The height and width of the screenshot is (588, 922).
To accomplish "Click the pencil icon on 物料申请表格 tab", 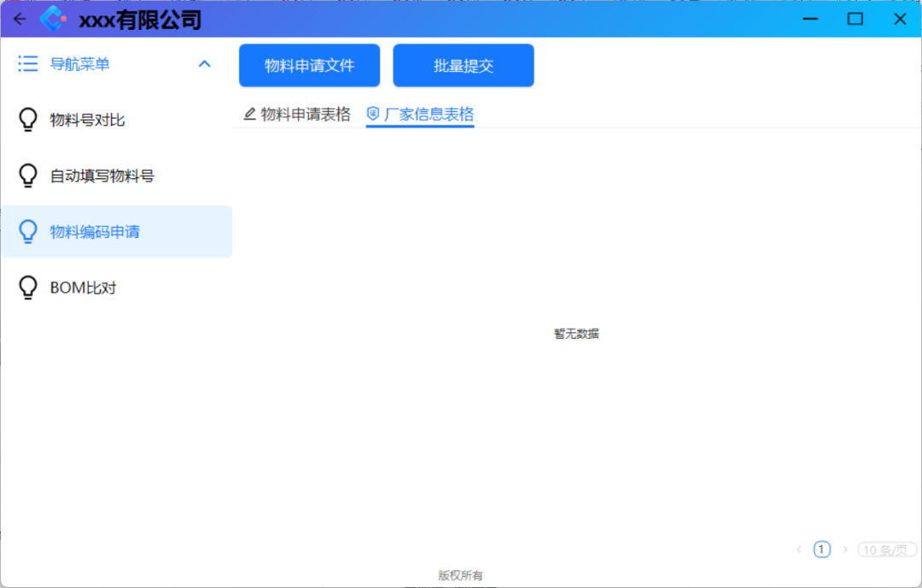I will point(250,114).
